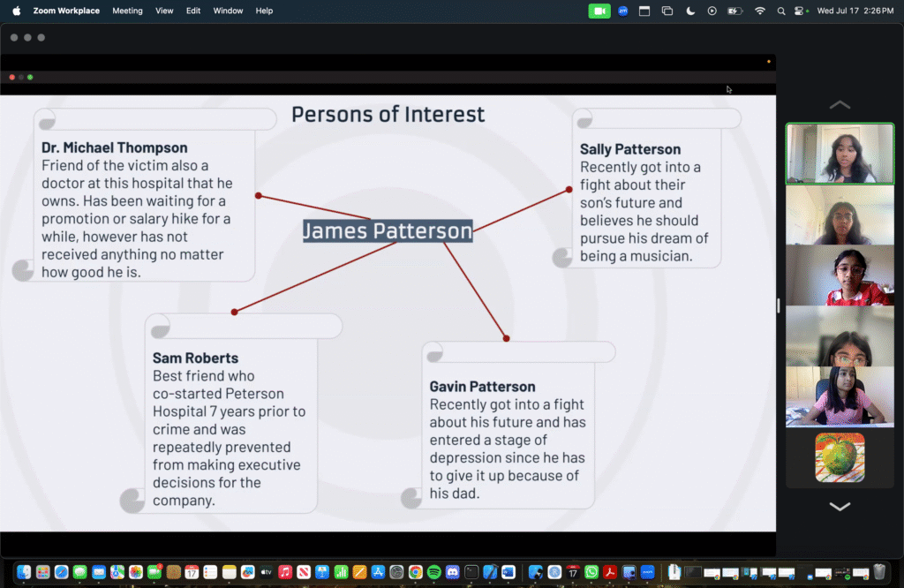The image size is (904, 588).
Task: Open Spotlight search magnifier icon
Action: pyautogui.click(x=780, y=11)
